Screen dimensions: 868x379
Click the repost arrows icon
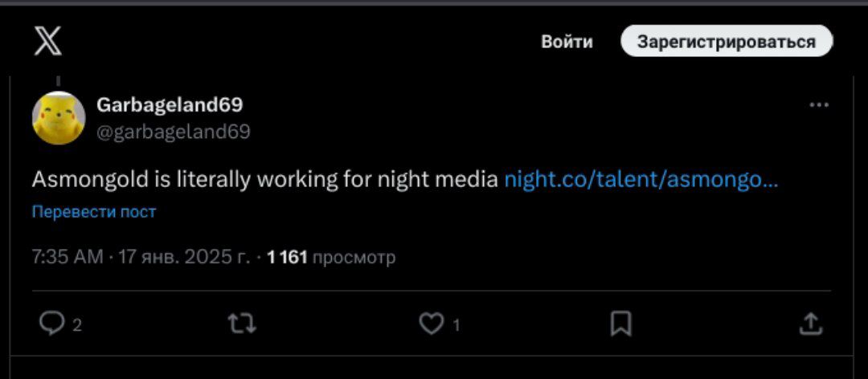click(x=242, y=324)
